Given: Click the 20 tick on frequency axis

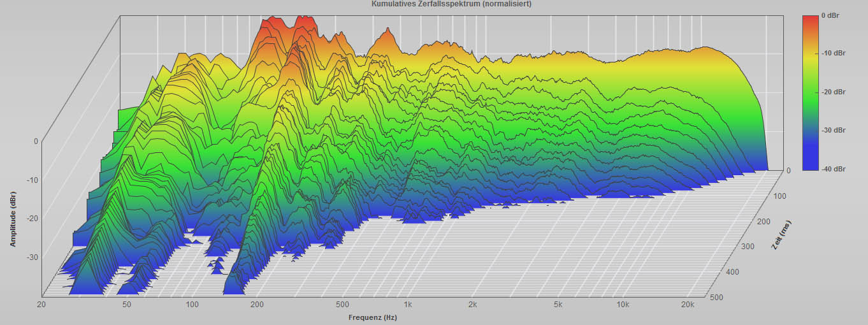Looking at the screenshot, I should 41,305.
